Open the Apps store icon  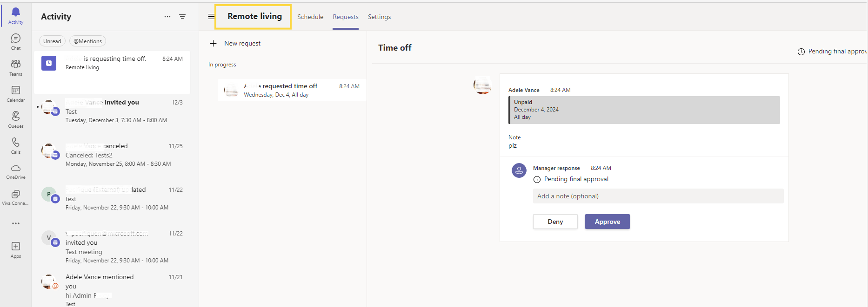click(x=16, y=247)
